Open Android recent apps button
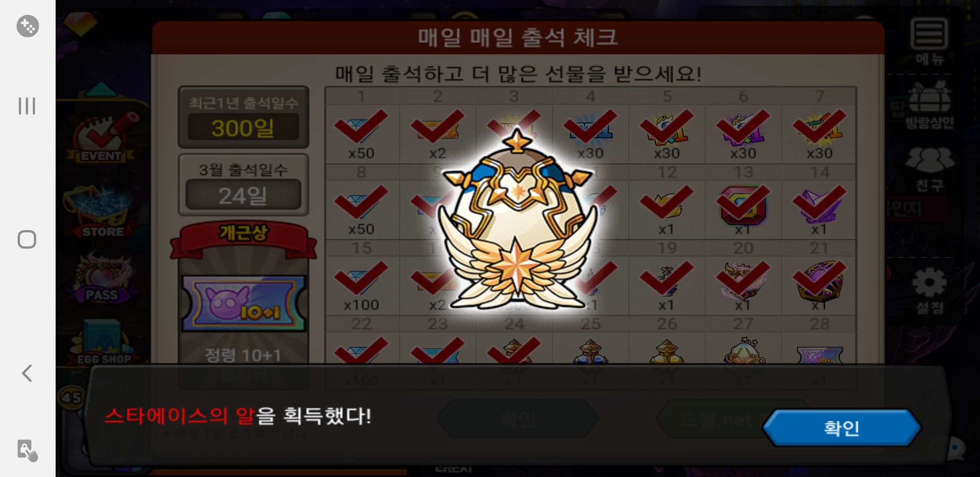This screenshot has width=980, height=477. (27, 106)
